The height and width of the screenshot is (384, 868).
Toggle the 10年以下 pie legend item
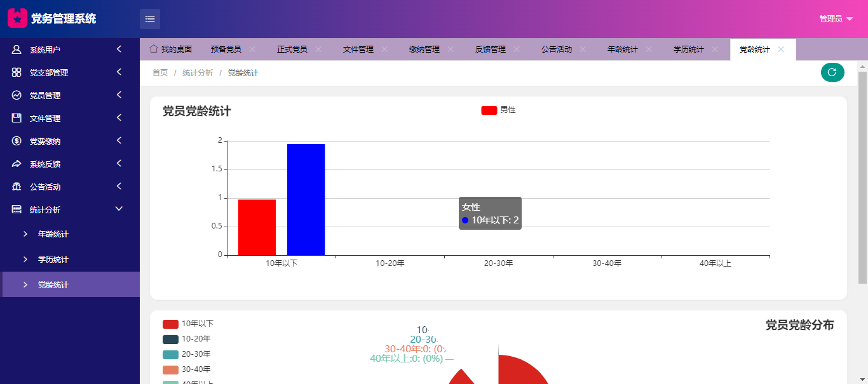188,324
